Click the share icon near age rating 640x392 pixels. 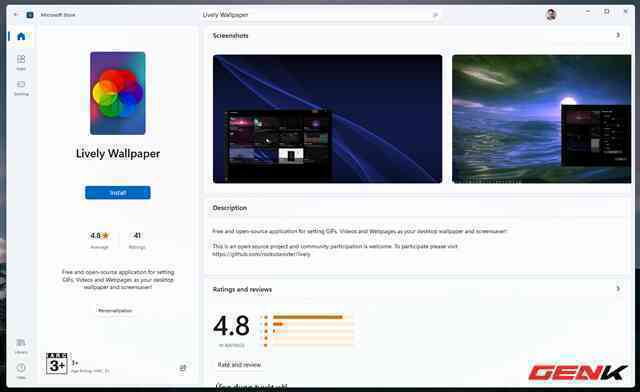tap(183, 368)
